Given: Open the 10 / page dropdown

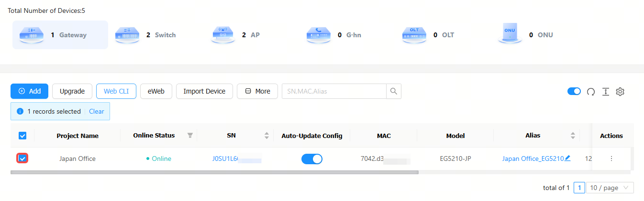Looking at the screenshot, I should click(611, 188).
